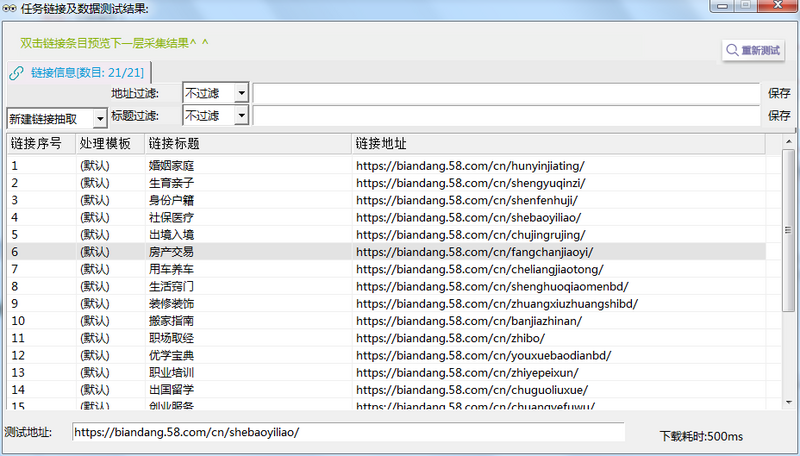Screen dimensions: 800x456
Task: Click the 重新测试 retest button
Action: click(753, 50)
